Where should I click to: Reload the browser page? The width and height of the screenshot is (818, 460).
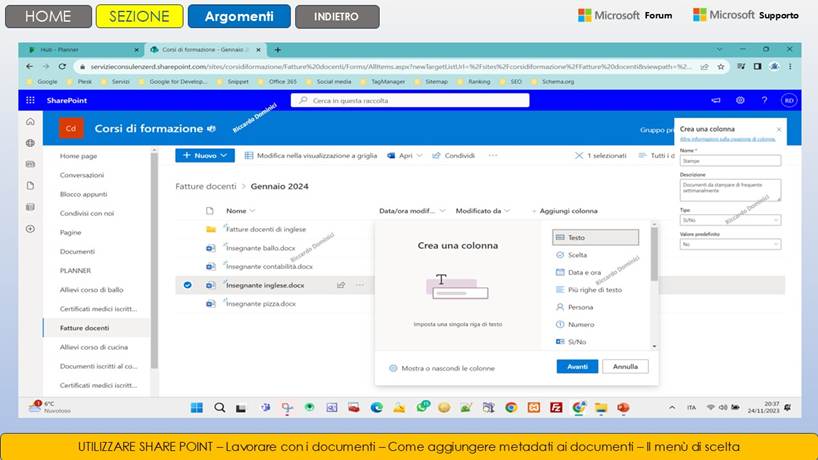click(62, 66)
